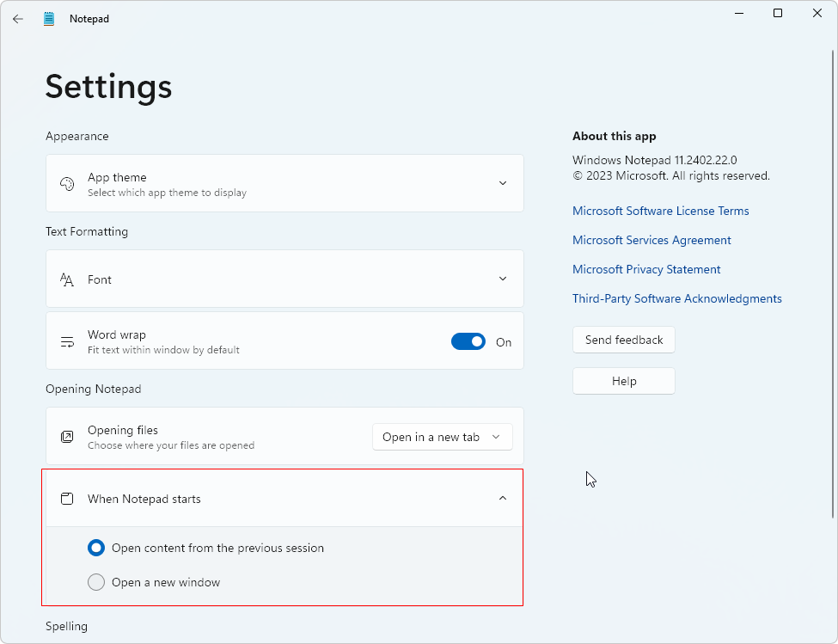Click the When Notepad starts window icon

[x=67, y=499]
